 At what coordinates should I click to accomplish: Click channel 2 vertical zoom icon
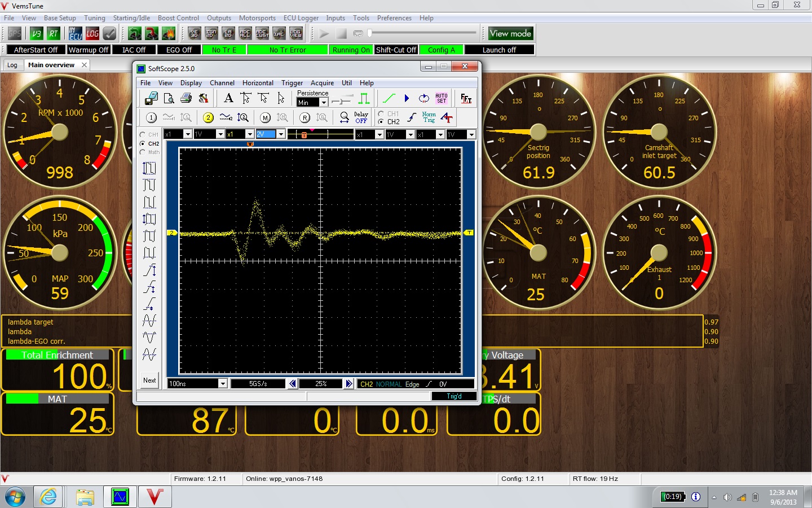point(243,117)
